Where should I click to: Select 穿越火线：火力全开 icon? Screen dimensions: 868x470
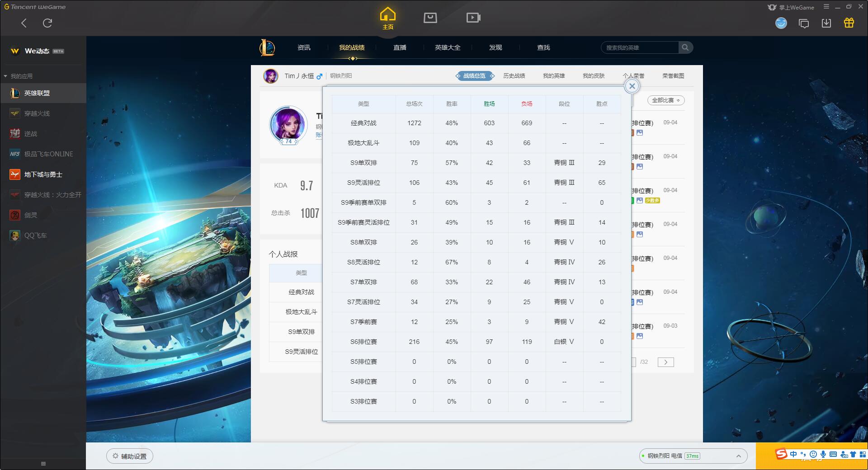pos(15,195)
